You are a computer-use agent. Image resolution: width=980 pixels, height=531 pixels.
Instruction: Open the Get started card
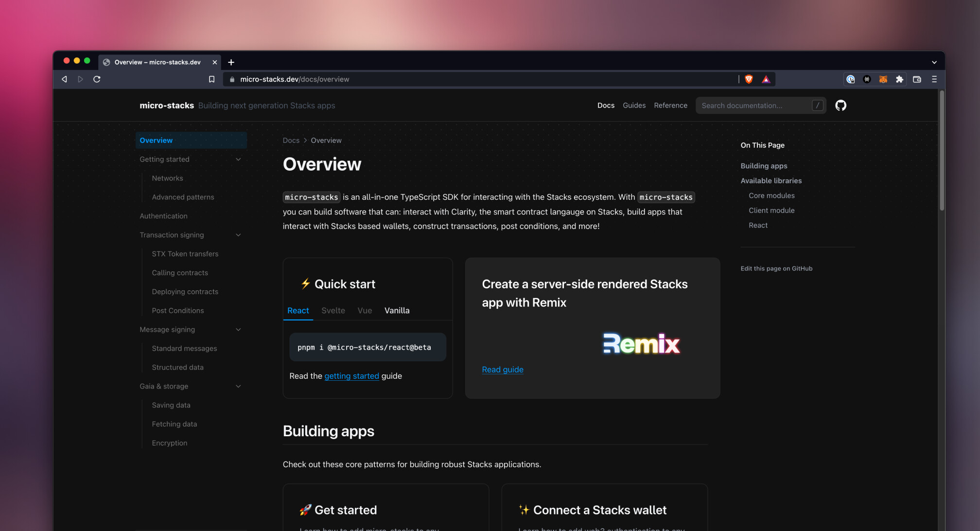386,507
